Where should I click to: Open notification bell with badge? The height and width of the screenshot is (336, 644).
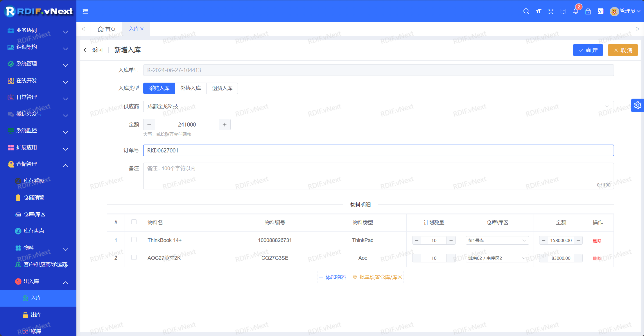(x=576, y=11)
